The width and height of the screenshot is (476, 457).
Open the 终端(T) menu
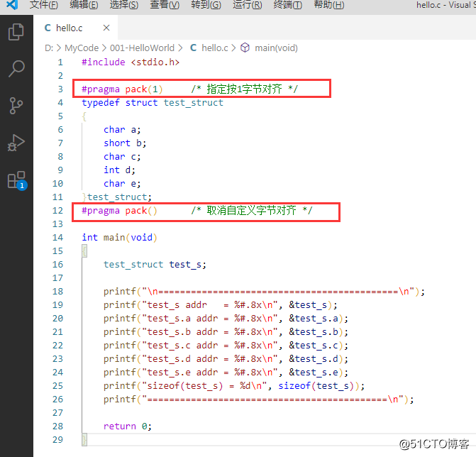287,5
